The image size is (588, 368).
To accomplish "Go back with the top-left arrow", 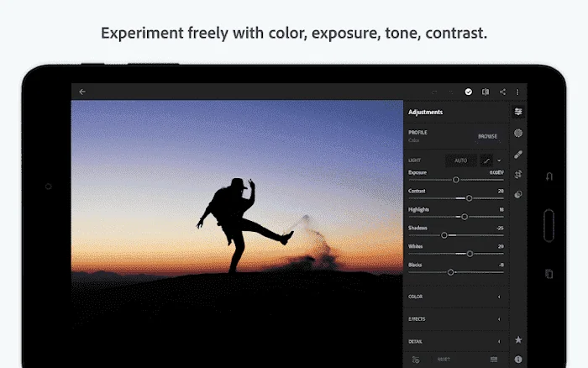I will tap(82, 92).
